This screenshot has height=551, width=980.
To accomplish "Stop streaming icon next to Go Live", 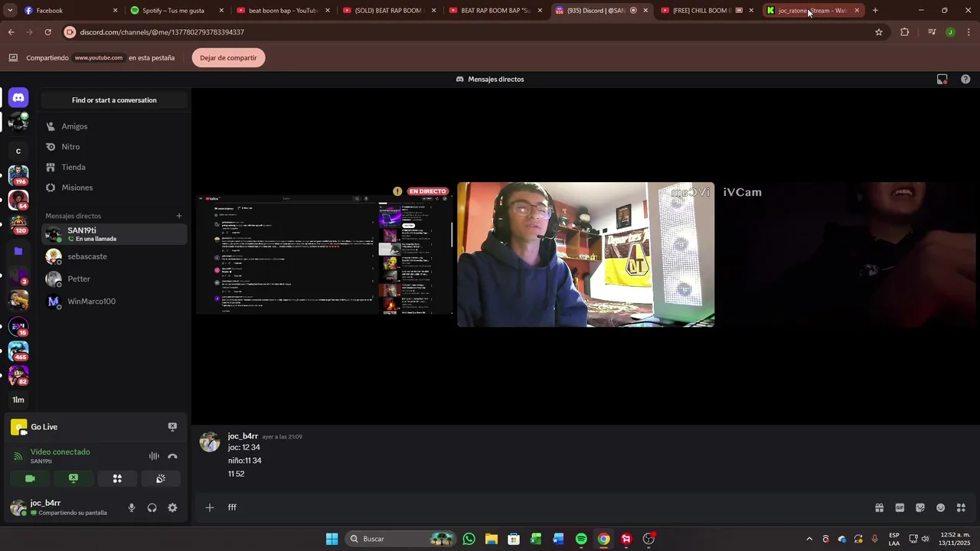I will click(172, 427).
